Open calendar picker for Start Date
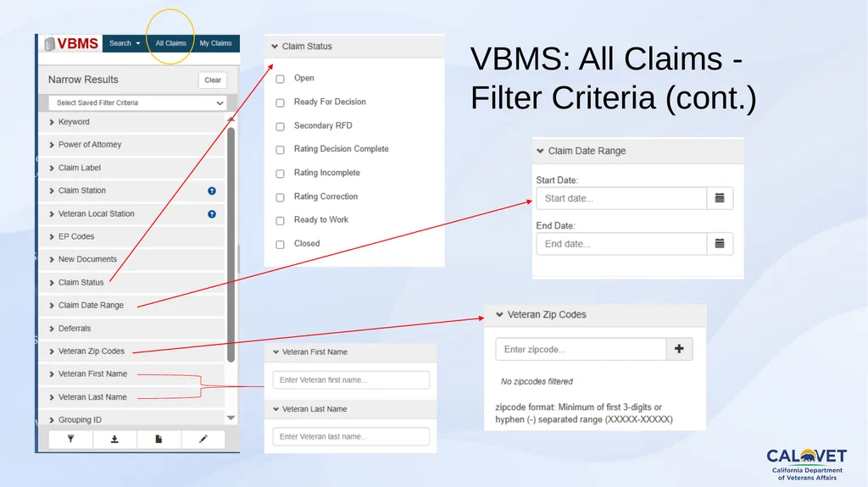Screen dimensions: 868x487 (720, 198)
